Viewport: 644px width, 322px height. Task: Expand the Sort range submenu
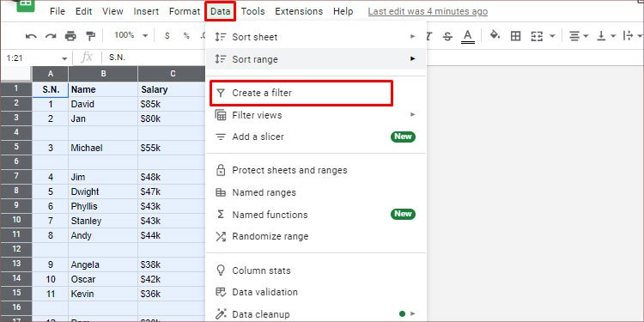click(316, 59)
